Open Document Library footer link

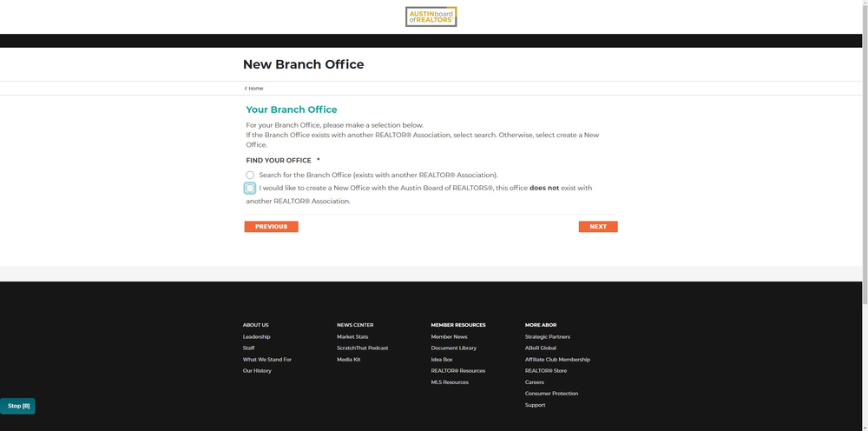pos(453,348)
